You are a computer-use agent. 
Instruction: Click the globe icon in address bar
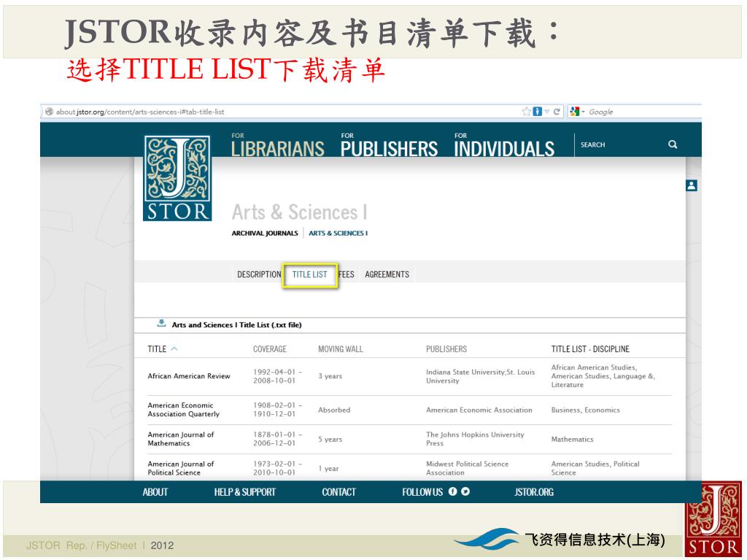click(49, 112)
